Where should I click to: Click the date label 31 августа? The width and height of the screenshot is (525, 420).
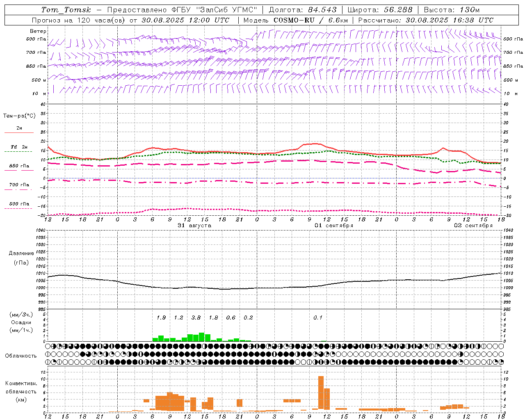(x=194, y=226)
